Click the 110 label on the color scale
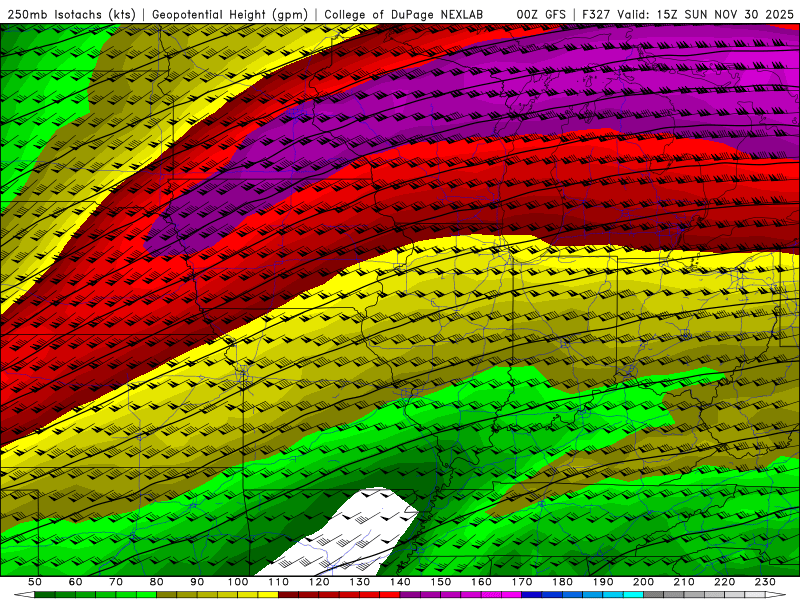The height and width of the screenshot is (600, 800). click(278, 582)
